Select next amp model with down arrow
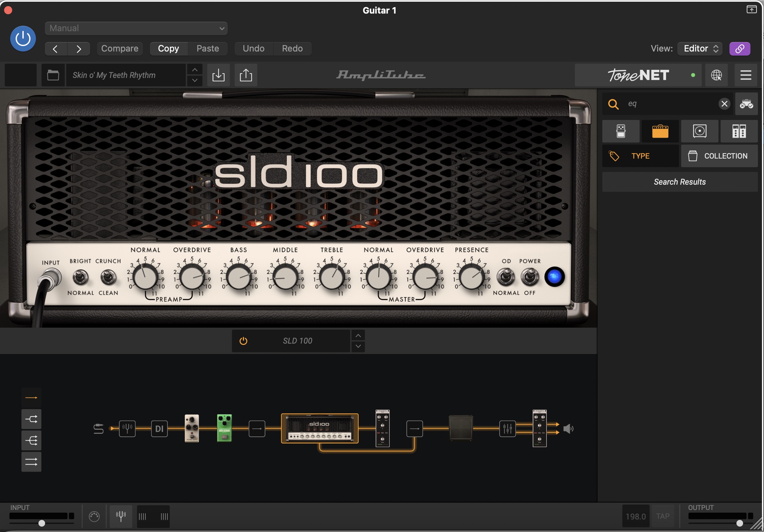 click(x=358, y=346)
